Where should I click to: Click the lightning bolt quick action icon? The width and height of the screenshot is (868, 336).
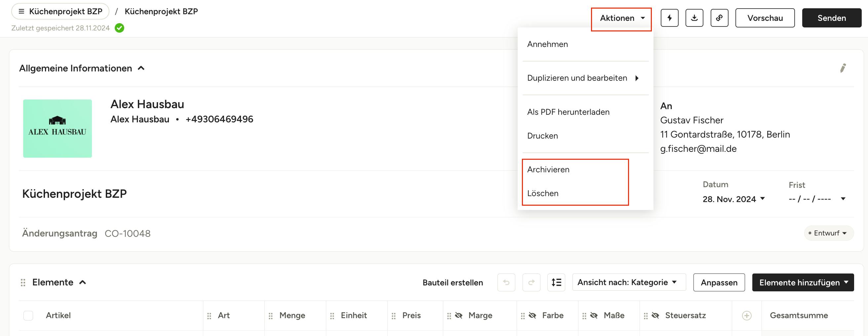[669, 18]
